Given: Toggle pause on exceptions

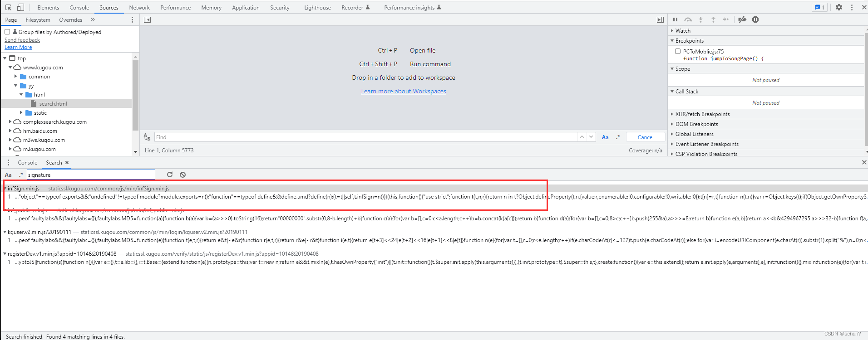Looking at the screenshot, I should point(755,19).
